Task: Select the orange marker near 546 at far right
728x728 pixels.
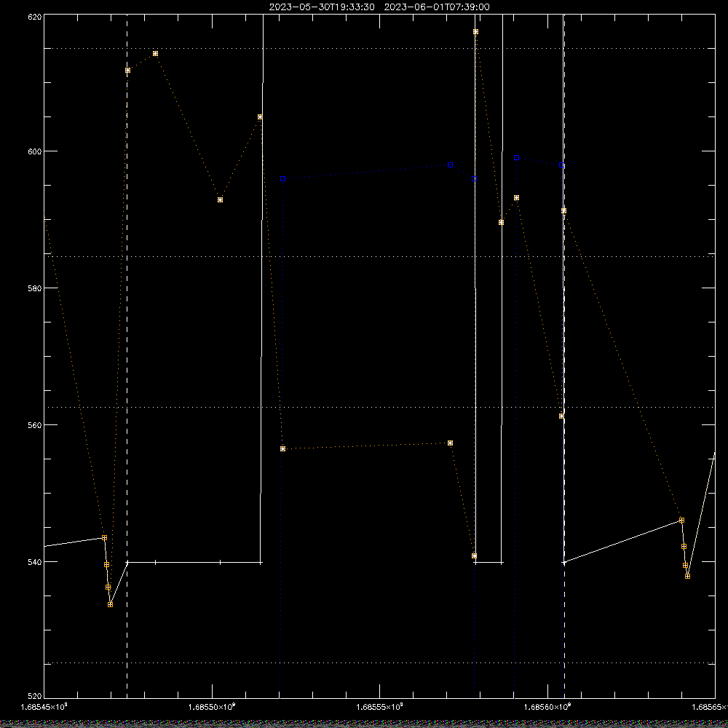Action: point(681,521)
